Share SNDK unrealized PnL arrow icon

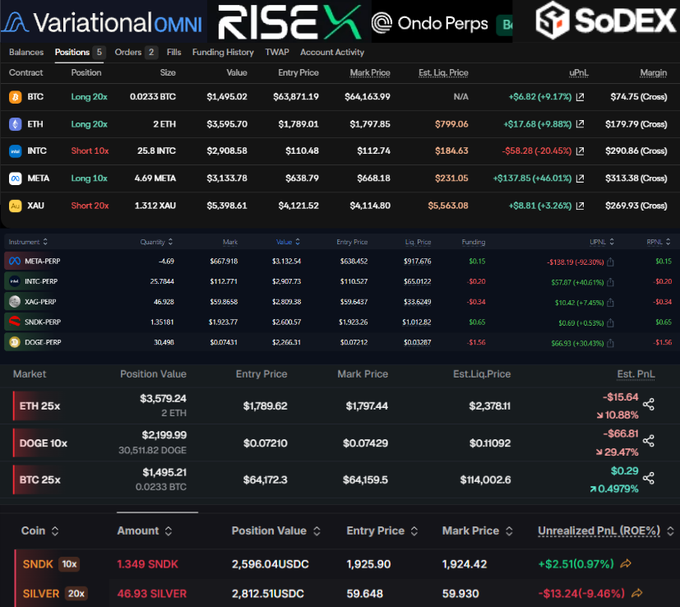coord(625,564)
